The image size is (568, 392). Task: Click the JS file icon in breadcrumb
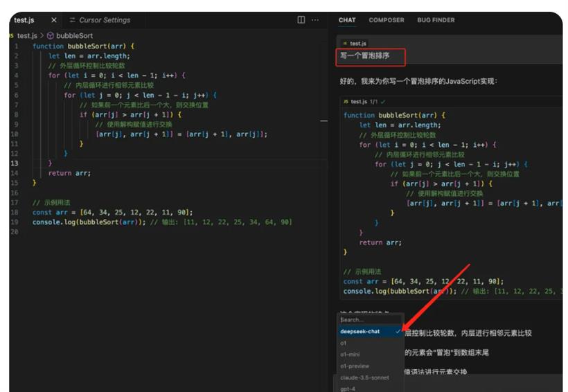click(x=12, y=35)
